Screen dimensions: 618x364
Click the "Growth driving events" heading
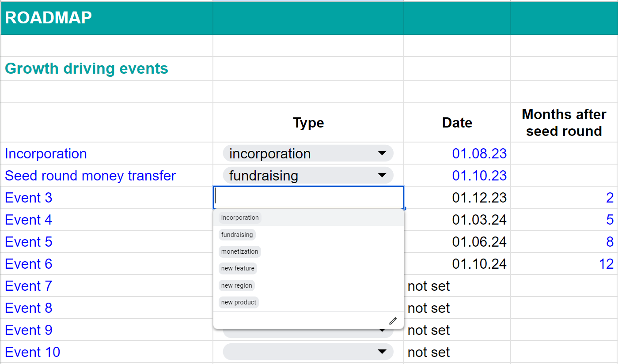(x=86, y=68)
